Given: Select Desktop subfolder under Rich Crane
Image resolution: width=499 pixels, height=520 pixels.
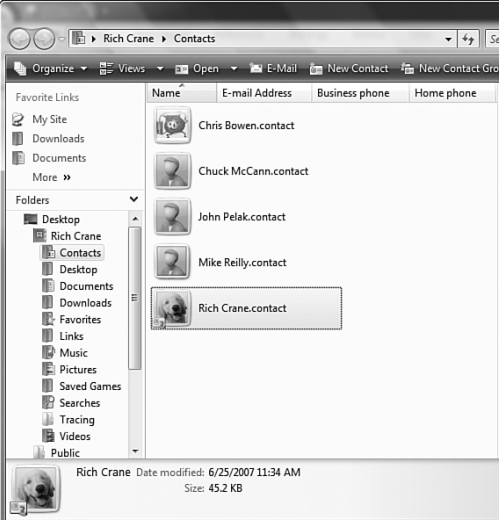Looking at the screenshot, I should (x=78, y=269).
